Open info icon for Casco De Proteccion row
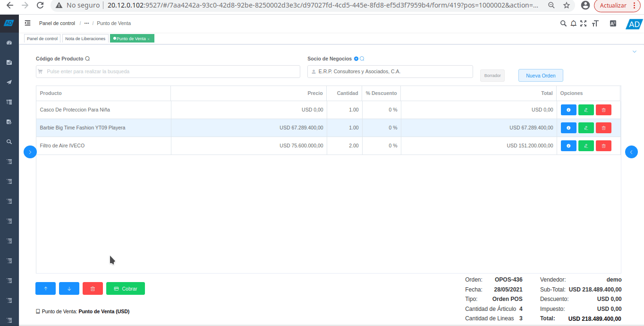Screen dimensions: 644x326 pos(568,110)
